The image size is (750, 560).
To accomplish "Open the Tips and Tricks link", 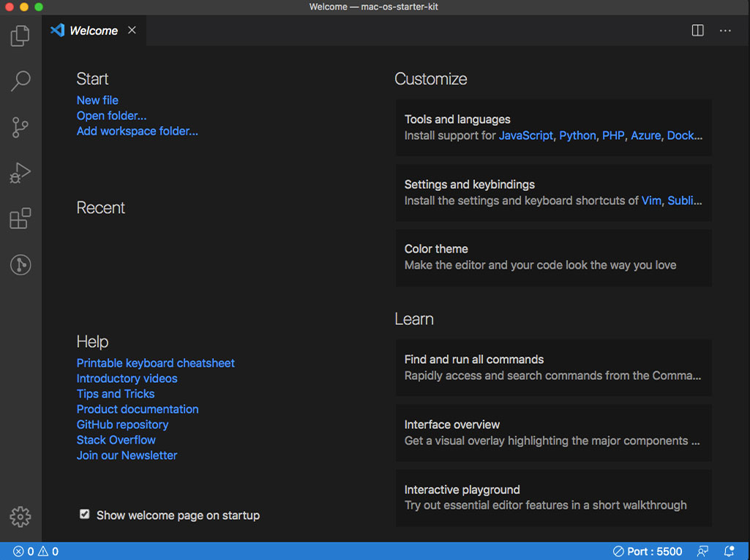I will pos(115,393).
